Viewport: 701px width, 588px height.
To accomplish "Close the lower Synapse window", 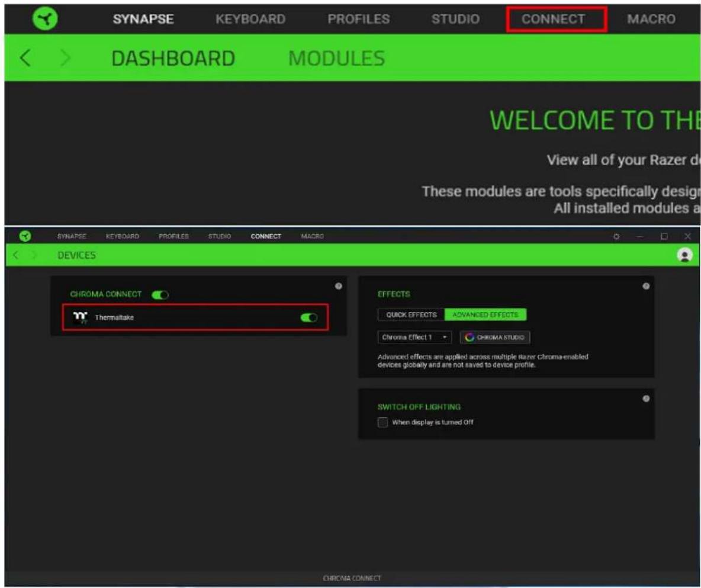I will click(687, 236).
